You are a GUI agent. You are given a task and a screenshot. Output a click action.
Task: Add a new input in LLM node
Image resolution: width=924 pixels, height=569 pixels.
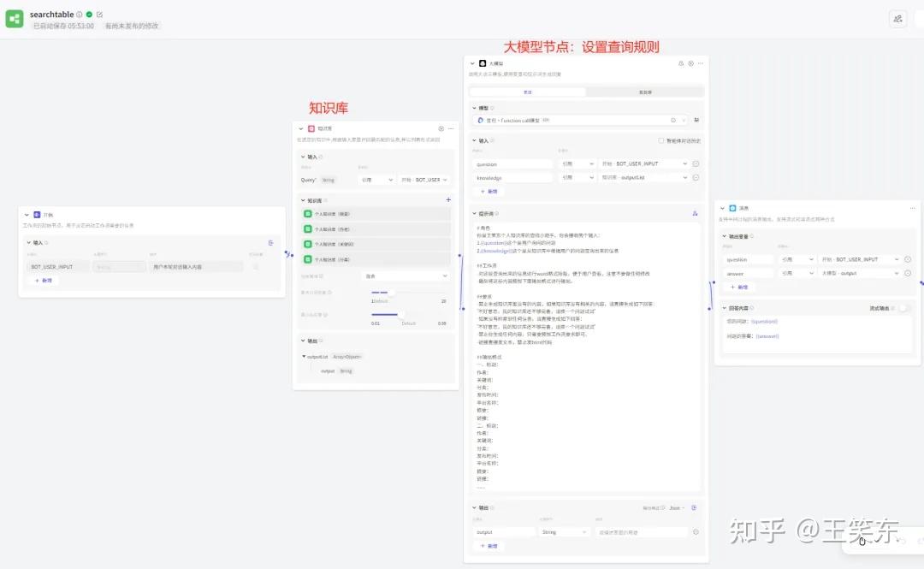click(x=489, y=192)
